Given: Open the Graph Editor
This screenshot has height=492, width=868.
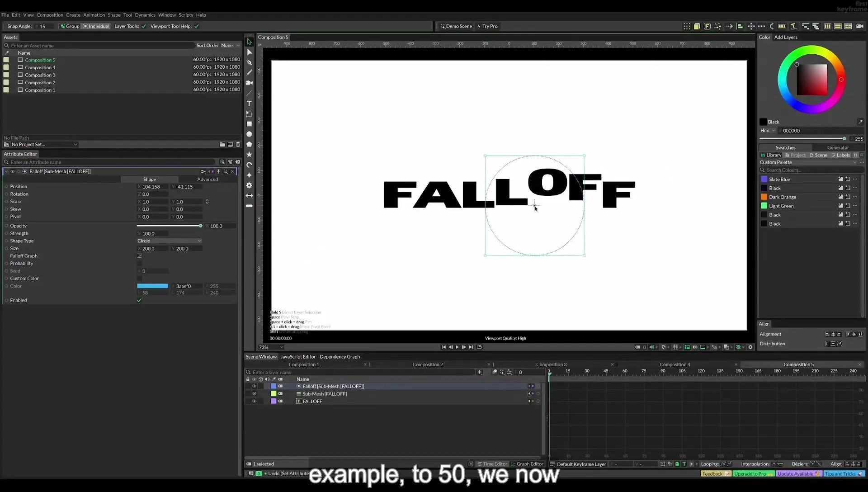Looking at the screenshot, I should (527, 464).
